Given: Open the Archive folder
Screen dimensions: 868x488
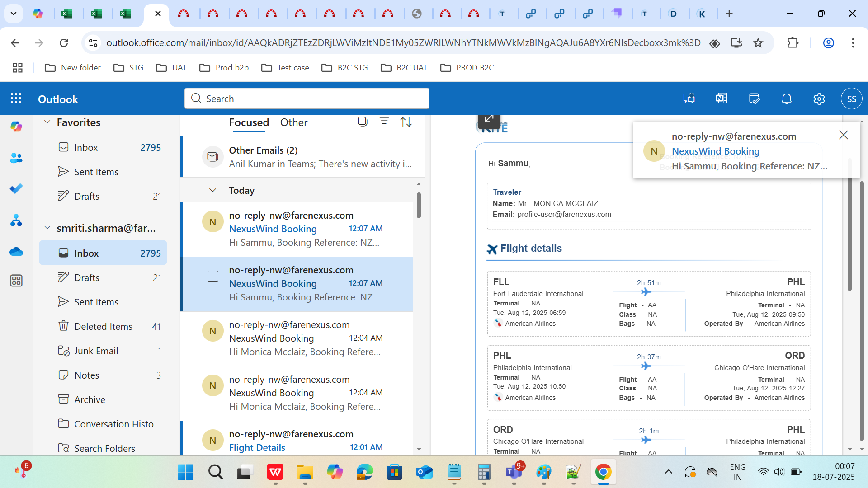Looking at the screenshot, I should click(x=103, y=400).
